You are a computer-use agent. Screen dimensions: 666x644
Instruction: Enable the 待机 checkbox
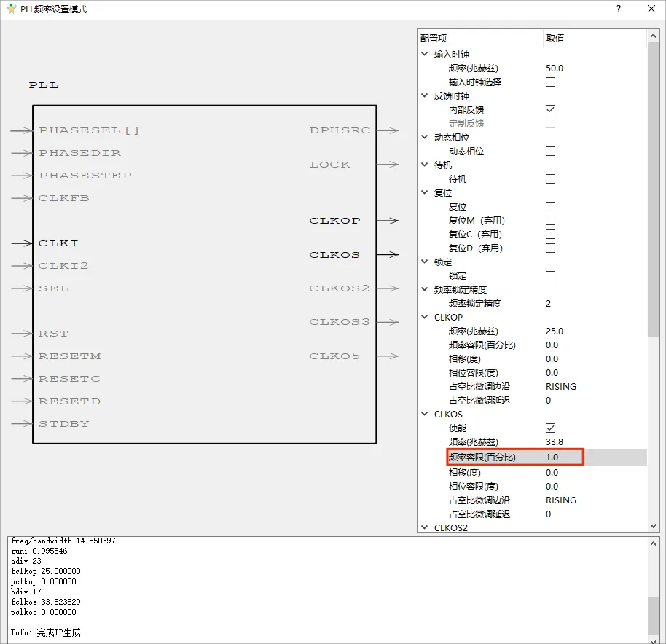point(550,178)
